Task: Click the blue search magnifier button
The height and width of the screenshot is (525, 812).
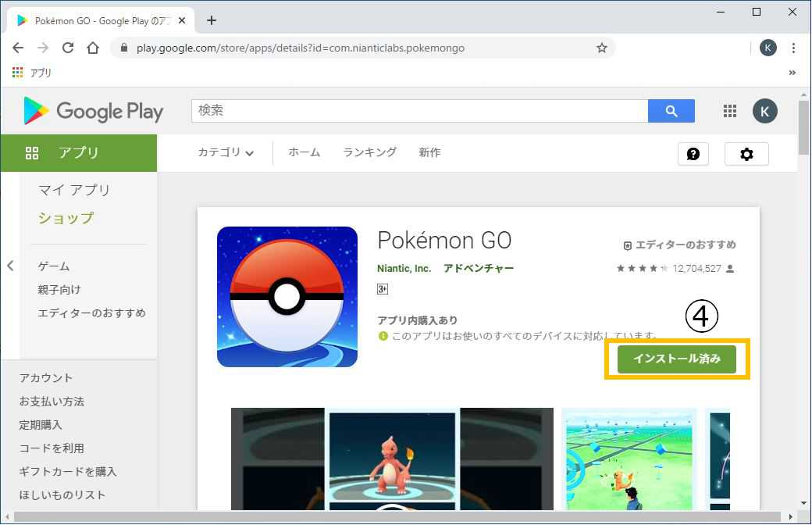Action: pos(671,111)
